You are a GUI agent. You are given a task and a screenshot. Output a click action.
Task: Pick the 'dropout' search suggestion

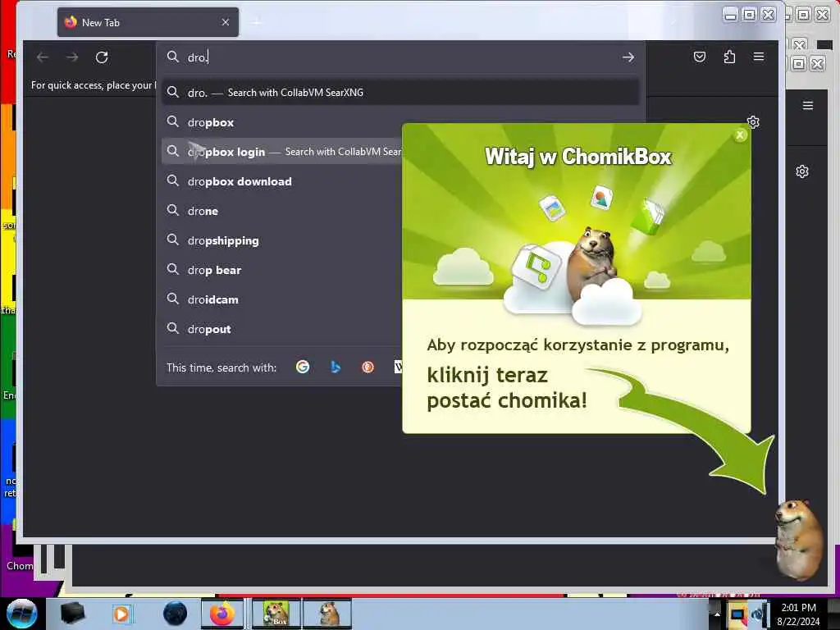(x=282, y=329)
